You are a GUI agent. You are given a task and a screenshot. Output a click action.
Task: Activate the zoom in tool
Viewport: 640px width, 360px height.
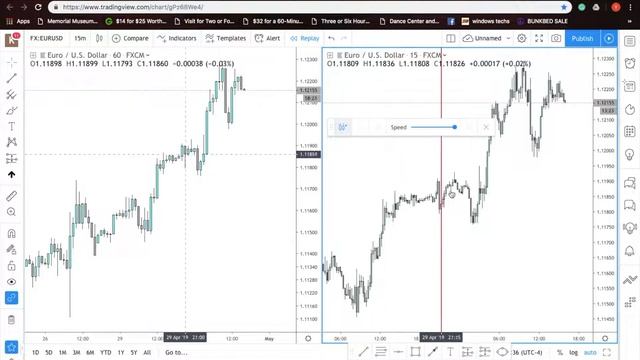pyautogui.click(x=11, y=212)
